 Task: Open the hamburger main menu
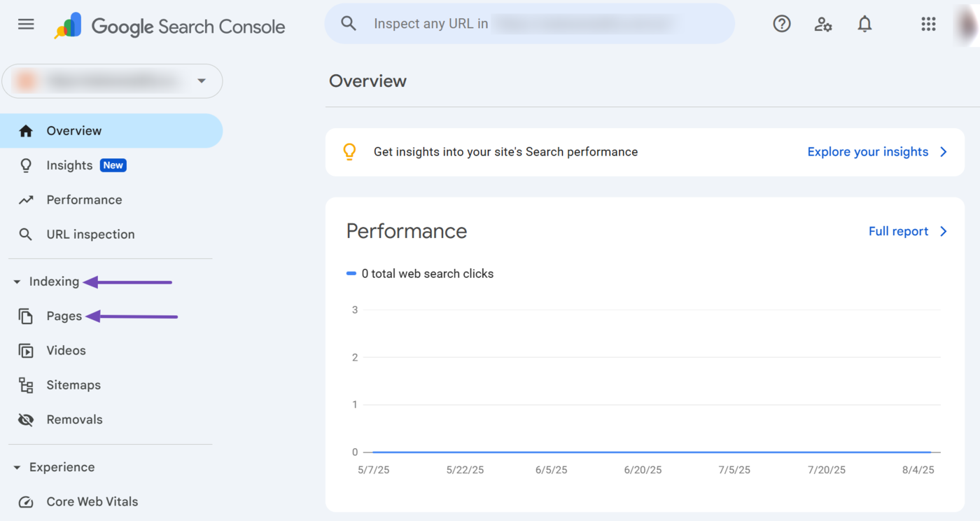(26, 25)
